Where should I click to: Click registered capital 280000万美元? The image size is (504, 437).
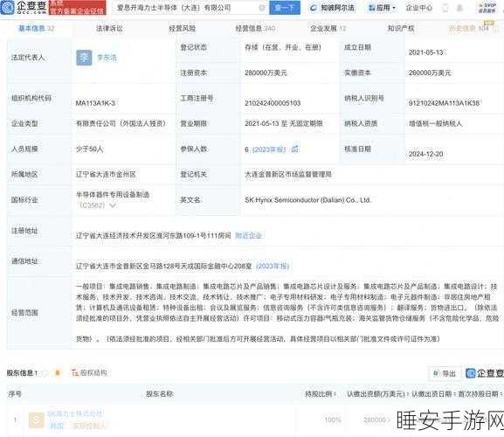click(266, 73)
